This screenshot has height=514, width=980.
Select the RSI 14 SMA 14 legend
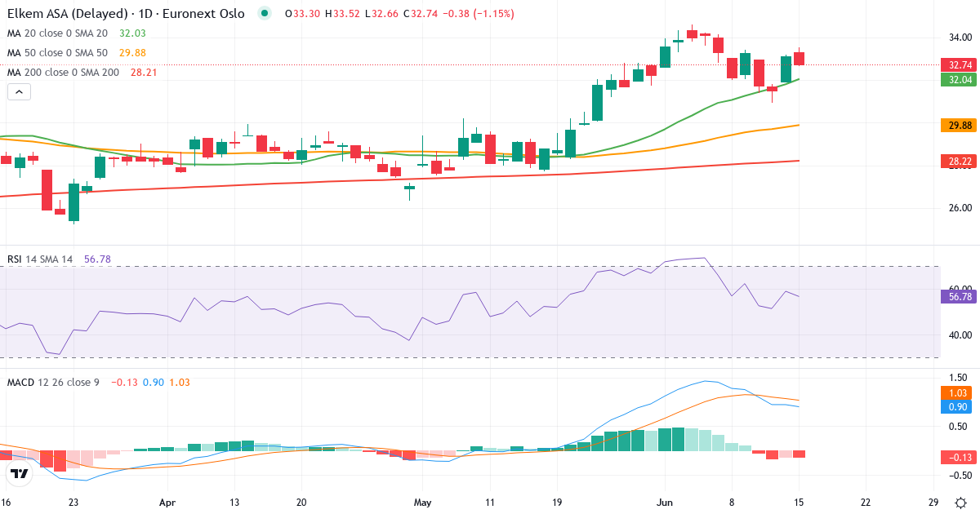coord(40,259)
